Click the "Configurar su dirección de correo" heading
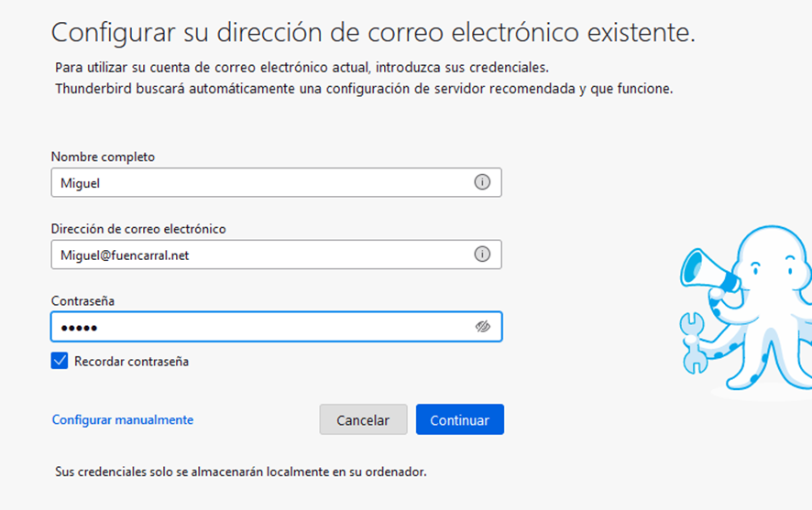The width and height of the screenshot is (812, 510). pyautogui.click(x=373, y=33)
